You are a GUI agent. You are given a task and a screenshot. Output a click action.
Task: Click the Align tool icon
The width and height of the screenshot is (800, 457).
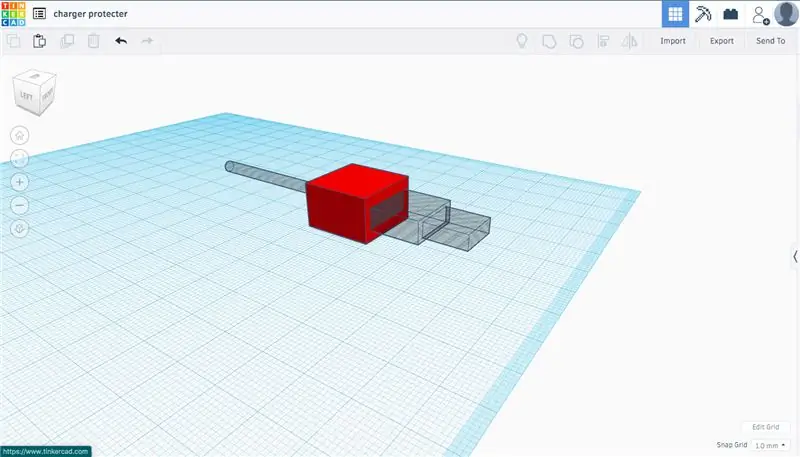click(603, 41)
